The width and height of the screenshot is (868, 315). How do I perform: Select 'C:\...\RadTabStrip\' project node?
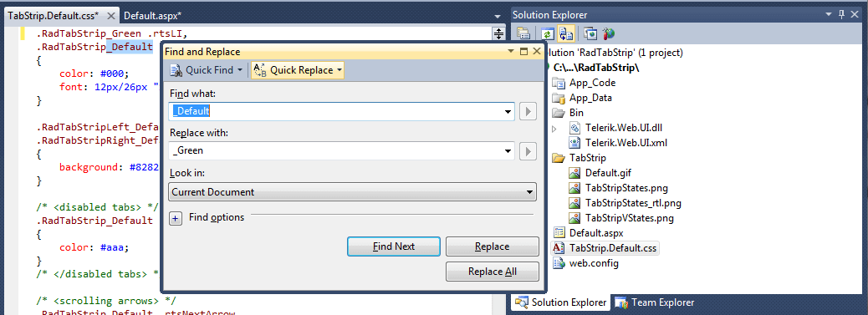coord(596,68)
